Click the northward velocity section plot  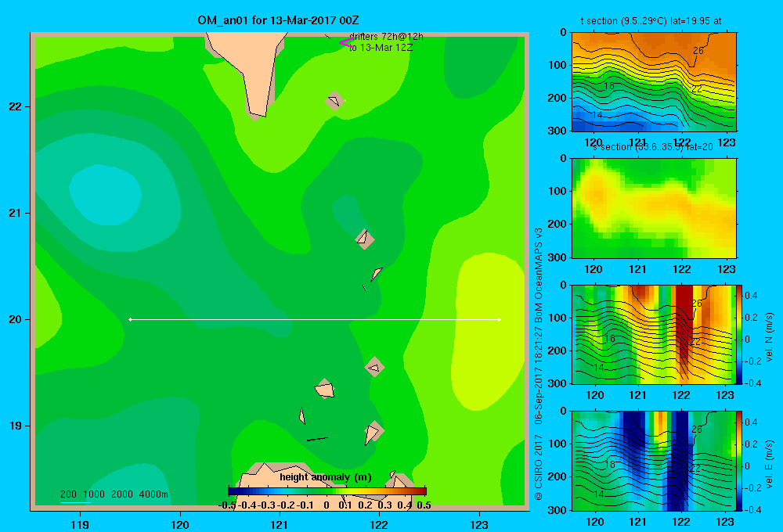pyautogui.click(x=654, y=334)
